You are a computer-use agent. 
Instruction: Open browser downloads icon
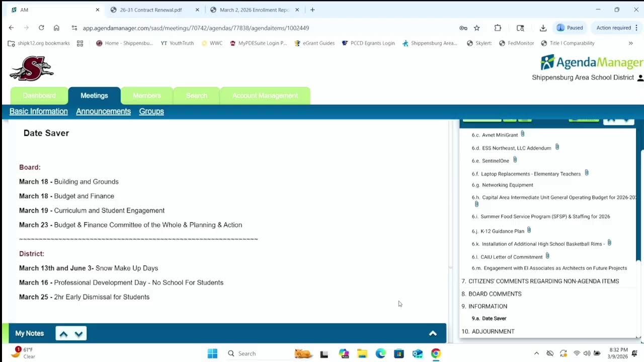(x=543, y=28)
